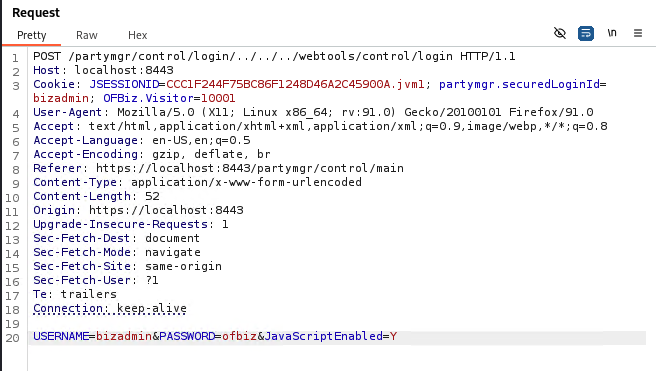
Task: Switch to the Pretty tab
Action: (x=31, y=35)
